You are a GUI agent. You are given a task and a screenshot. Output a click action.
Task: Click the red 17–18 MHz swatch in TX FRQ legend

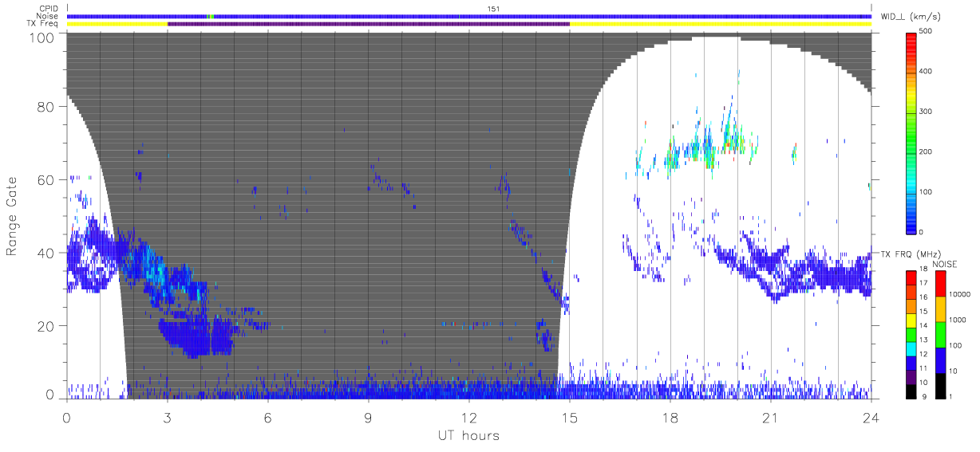[x=911, y=277]
